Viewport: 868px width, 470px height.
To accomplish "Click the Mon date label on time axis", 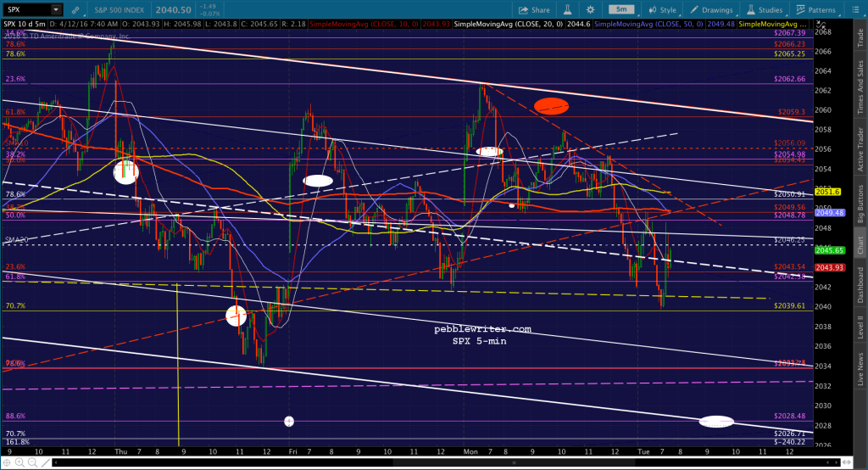I will pyautogui.click(x=470, y=451).
